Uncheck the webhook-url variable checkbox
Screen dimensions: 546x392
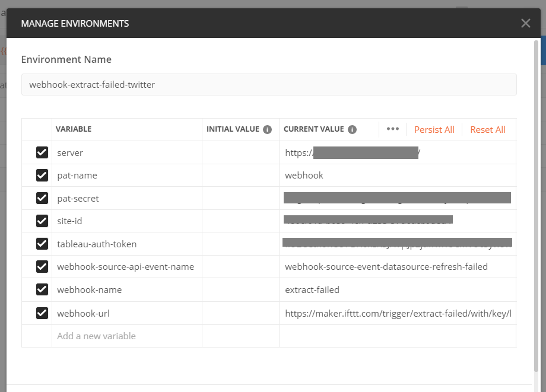(42, 313)
